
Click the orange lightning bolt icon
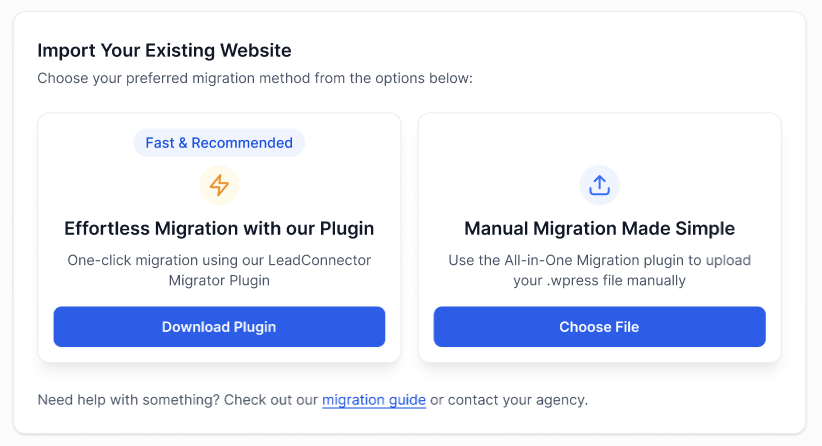click(x=219, y=185)
